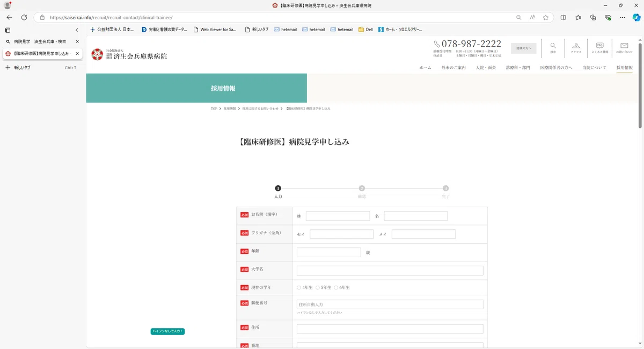Screen dimensions: 644x349
Task: Click the browser address bar URL
Action: [x=111, y=17]
